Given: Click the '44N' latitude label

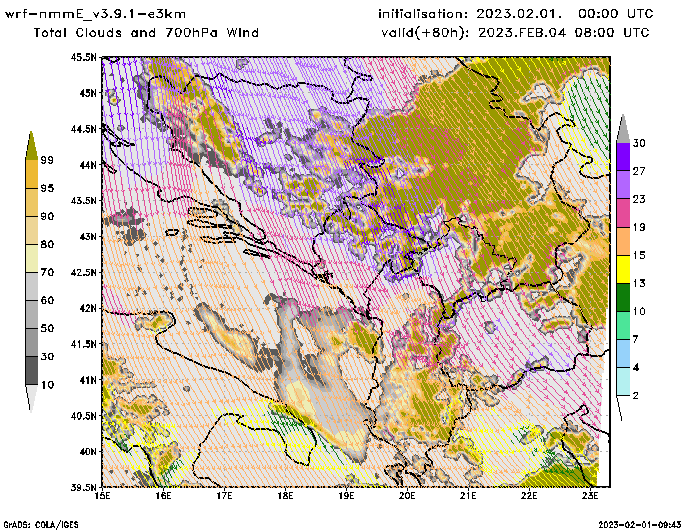Looking at the screenshot, I should point(88,165).
